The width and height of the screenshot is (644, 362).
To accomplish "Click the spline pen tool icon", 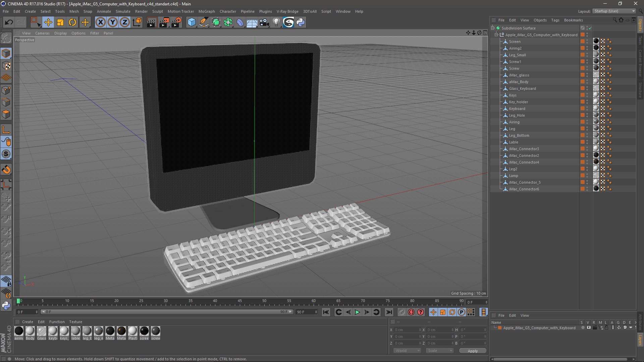I will 204,22.
